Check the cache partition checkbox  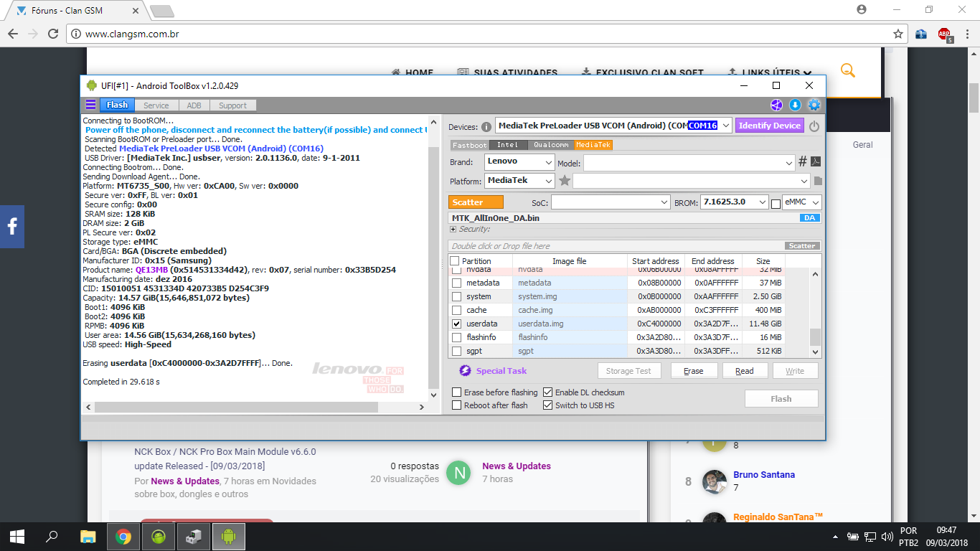tap(456, 310)
